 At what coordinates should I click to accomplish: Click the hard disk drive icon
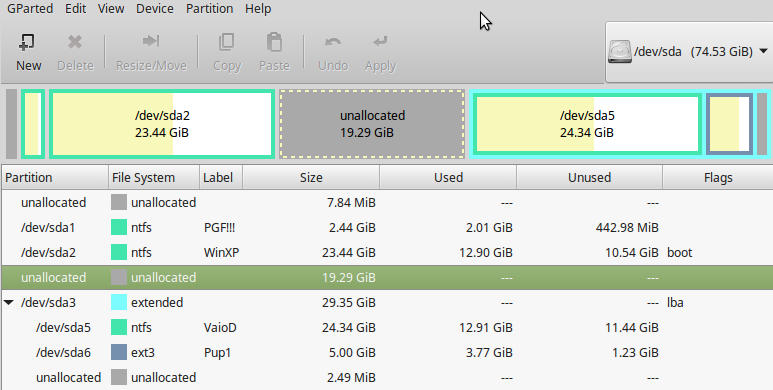[x=619, y=52]
